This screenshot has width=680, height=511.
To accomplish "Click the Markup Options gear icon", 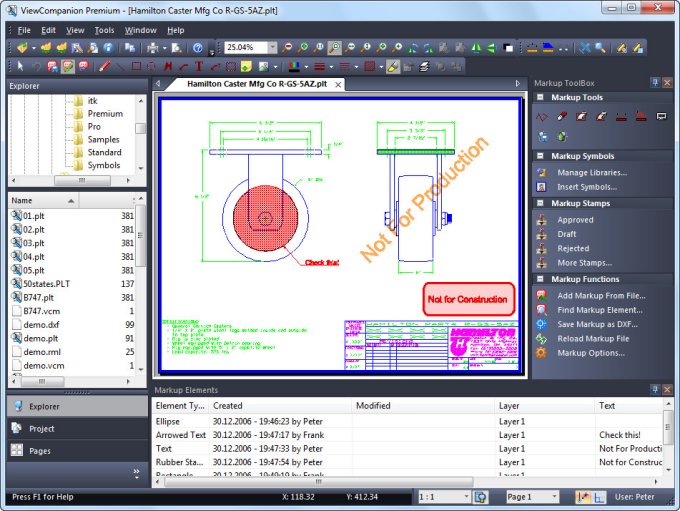I will point(542,353).
